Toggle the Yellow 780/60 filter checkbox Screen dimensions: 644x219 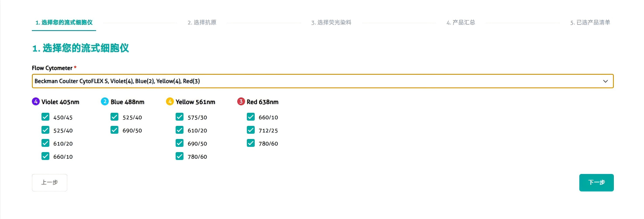(x=180, y=156)
